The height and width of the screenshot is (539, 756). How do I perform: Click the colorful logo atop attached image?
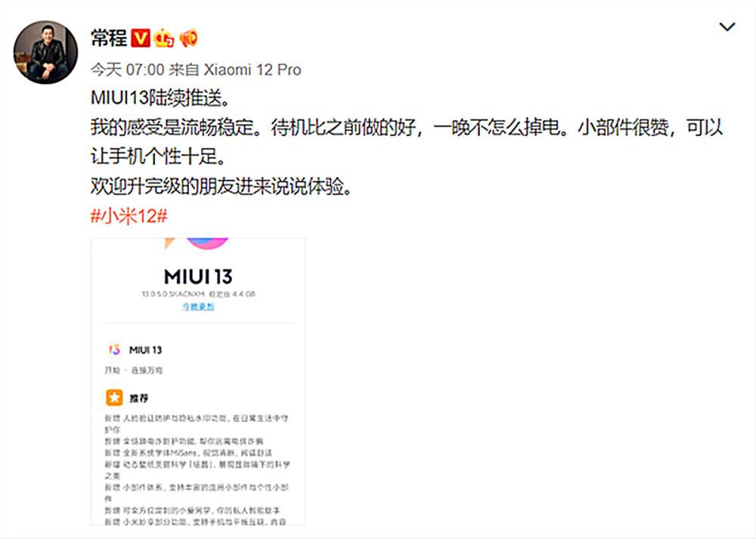(197, 243)
